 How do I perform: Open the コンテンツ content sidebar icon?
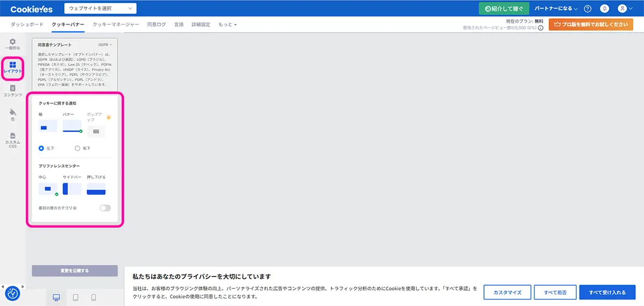[x=12, y=88]
